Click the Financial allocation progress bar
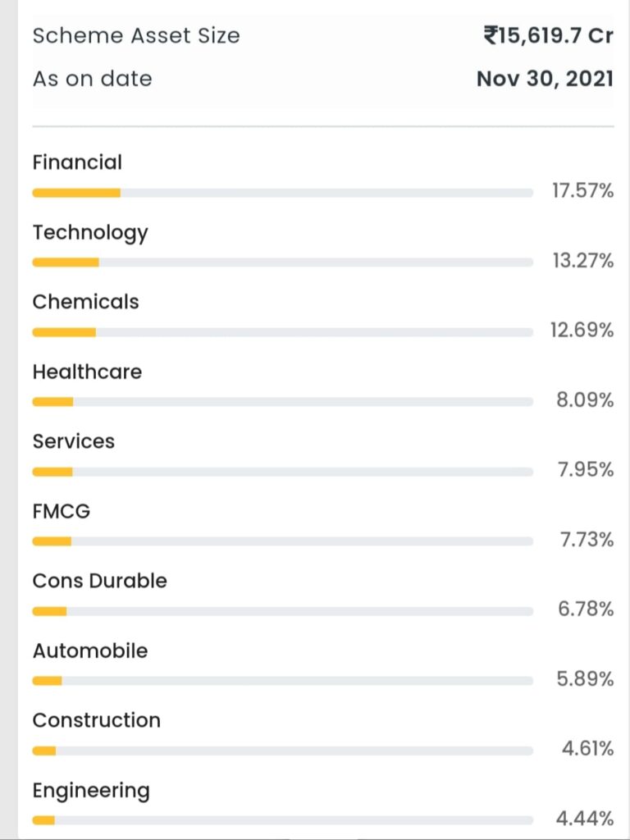Viewport: 630px width, 840px height. 283,193
